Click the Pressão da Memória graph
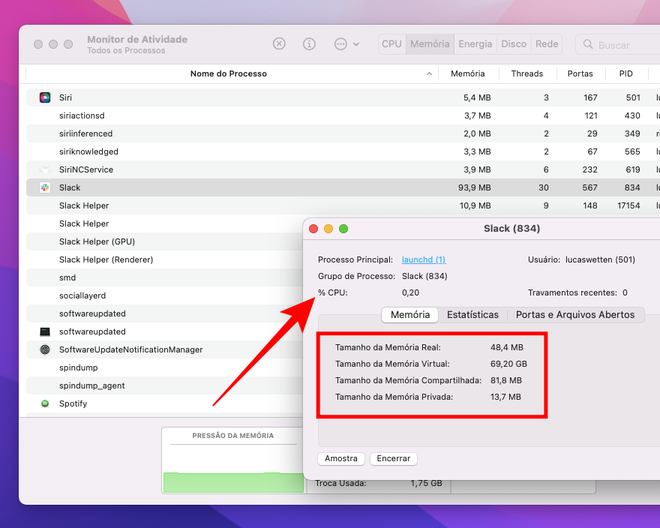 click(x=233, y=460)
